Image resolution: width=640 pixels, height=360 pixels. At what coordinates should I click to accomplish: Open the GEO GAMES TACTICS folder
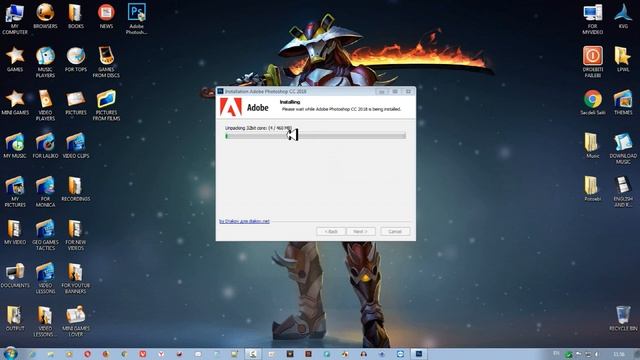coord(45,235)
